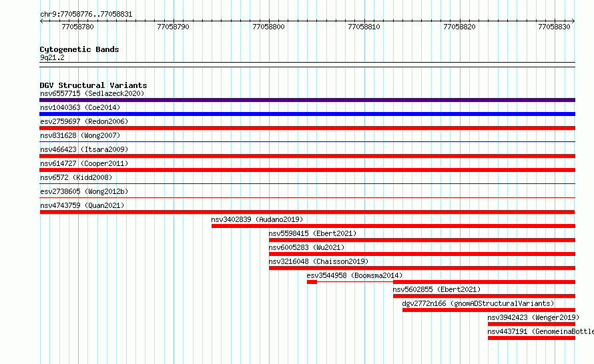
Task: Click the thin red esv2738605 line
Action: pos(307,197)
